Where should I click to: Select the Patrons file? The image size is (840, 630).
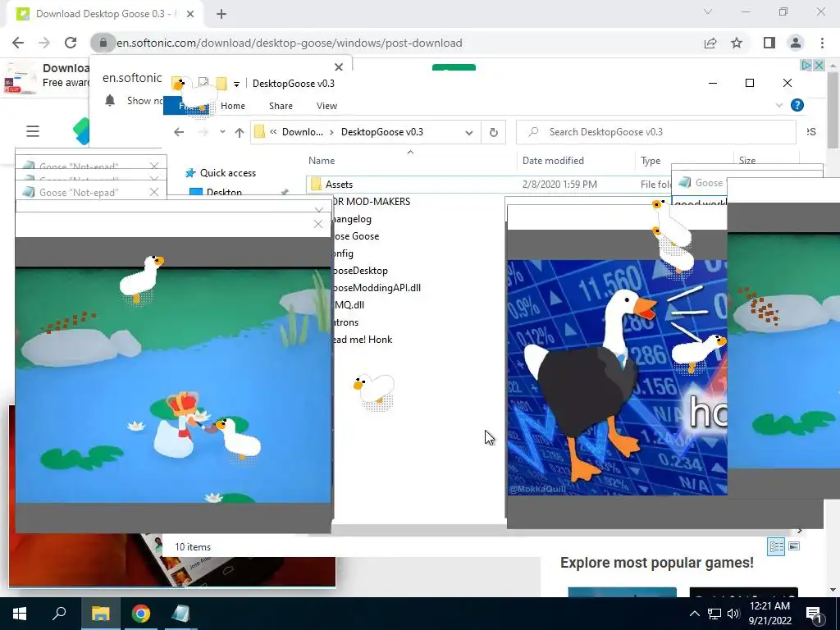tap(346, 322)
